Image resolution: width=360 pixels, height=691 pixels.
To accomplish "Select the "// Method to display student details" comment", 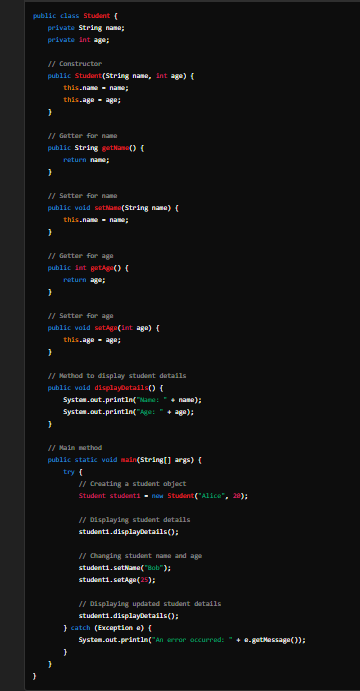I will (117, 375).
